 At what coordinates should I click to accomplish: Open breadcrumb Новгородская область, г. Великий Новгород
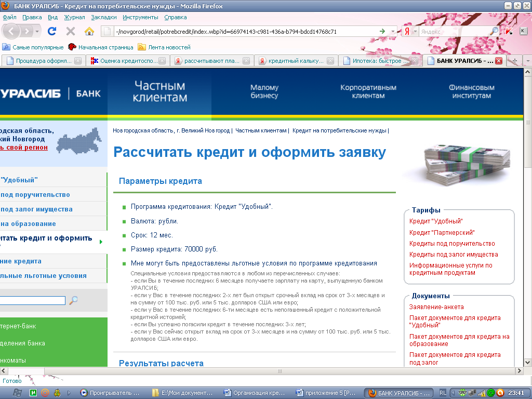pos(171,130)
